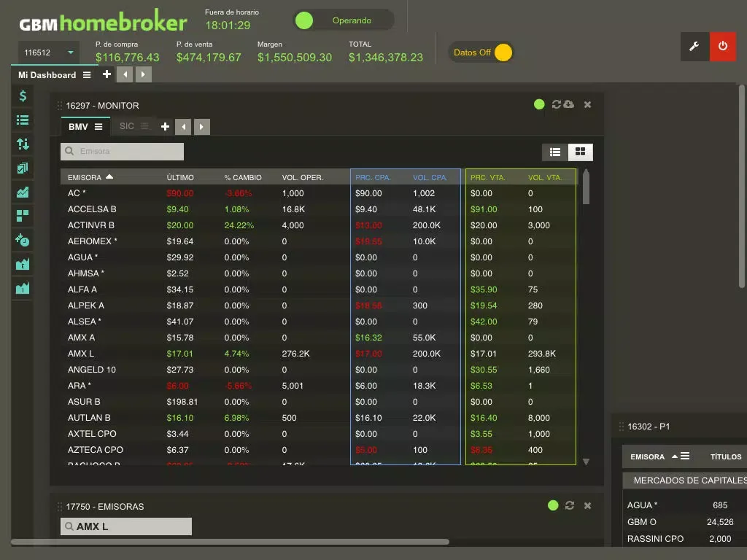Open the dashboard tiles sidebar icon
This screenshot has height=560, width=747.
coord(23,216)
